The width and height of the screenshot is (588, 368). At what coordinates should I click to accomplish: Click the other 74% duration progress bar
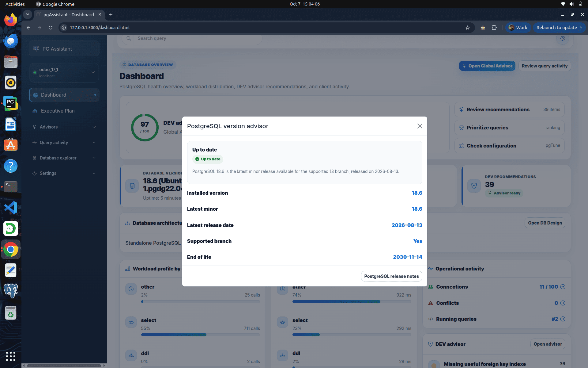[x=352, y=302]
